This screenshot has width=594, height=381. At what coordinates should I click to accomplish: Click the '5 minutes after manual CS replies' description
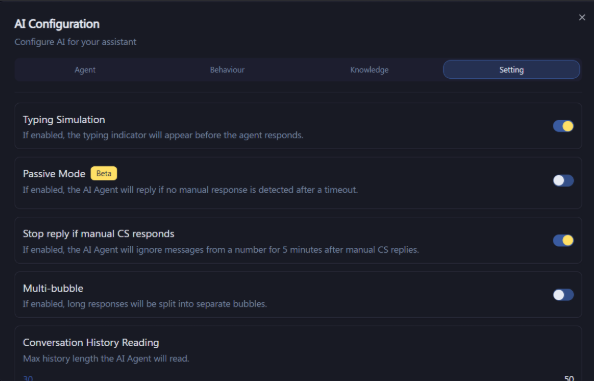221,250
